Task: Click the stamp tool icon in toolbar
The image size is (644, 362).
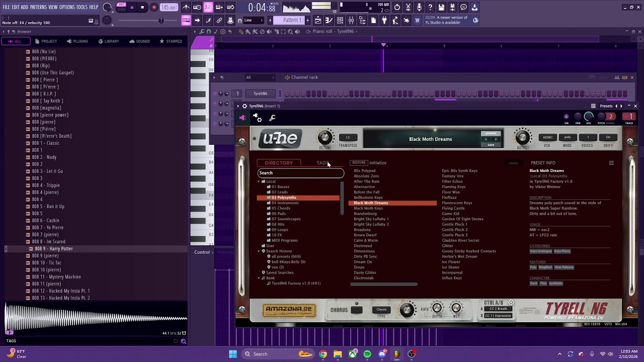Action: tap(230, 20)
